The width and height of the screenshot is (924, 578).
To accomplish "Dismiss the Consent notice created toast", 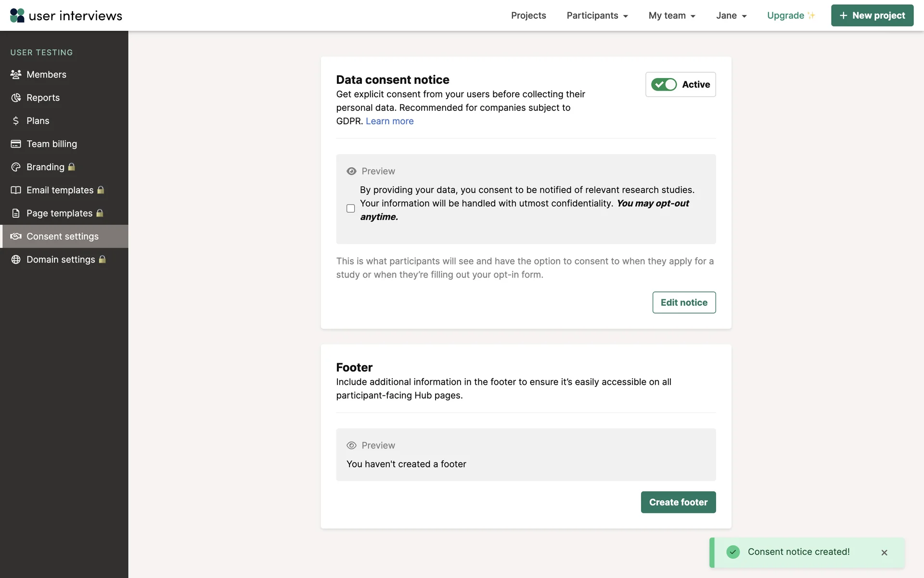I will click(x=884, y=552).
